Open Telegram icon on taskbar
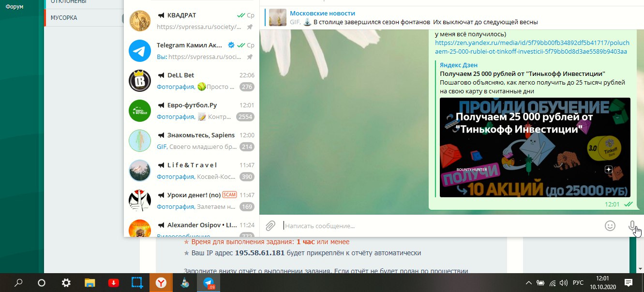Image resolution: width=644 pixels, height=292 pixels. pos(209,283)
